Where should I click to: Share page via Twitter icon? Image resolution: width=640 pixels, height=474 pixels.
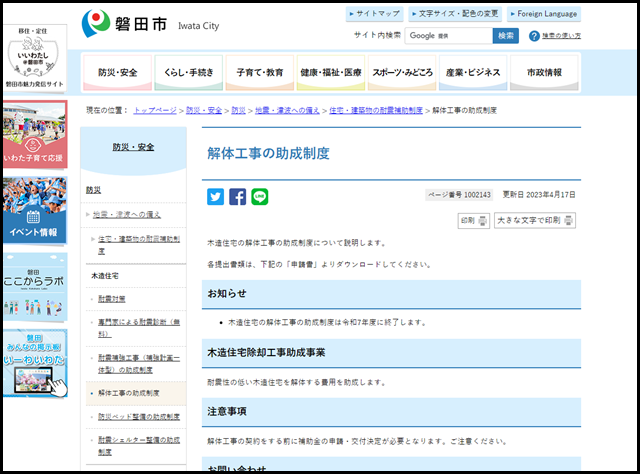point(216,197)
